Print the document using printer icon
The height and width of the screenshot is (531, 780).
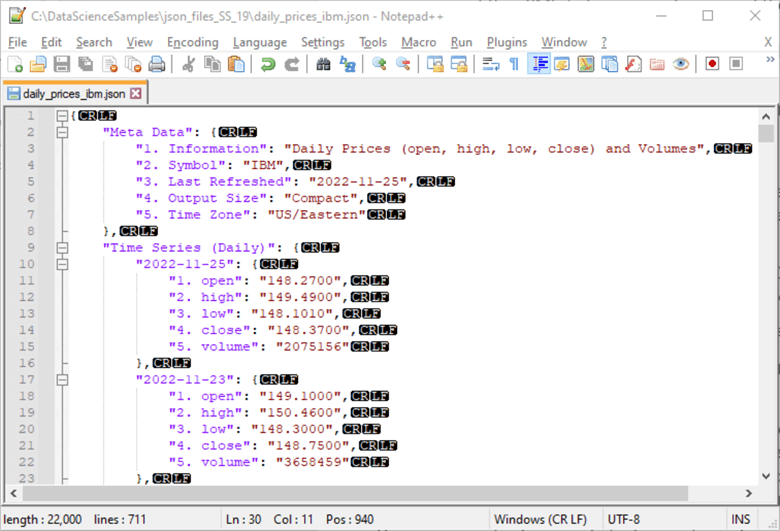point(157,64)
